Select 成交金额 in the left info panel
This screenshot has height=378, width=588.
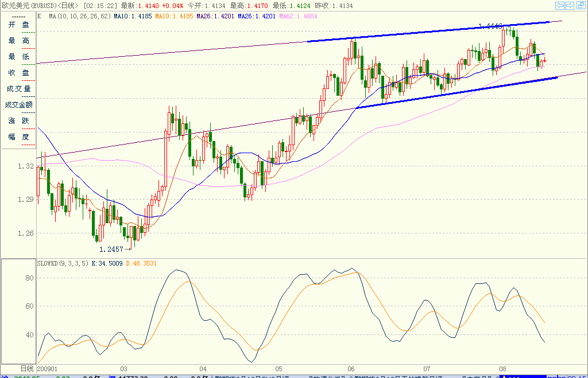click(18, 106)
